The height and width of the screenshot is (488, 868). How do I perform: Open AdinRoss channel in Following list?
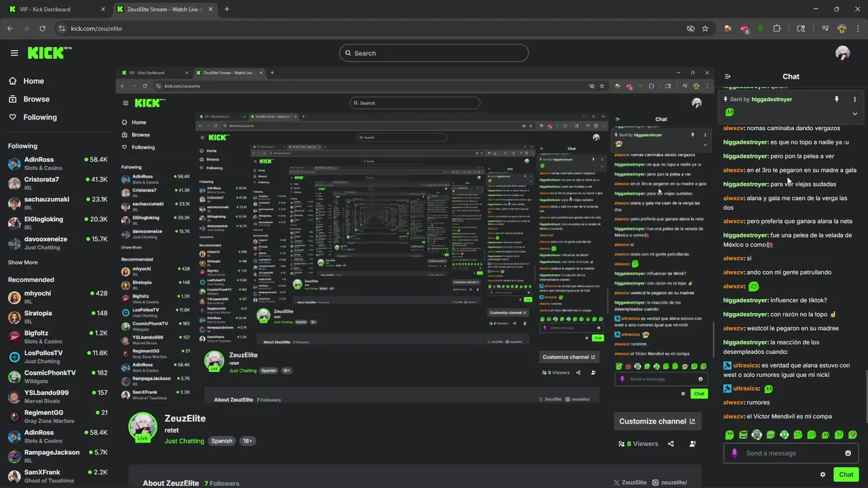tap(57, 163)
